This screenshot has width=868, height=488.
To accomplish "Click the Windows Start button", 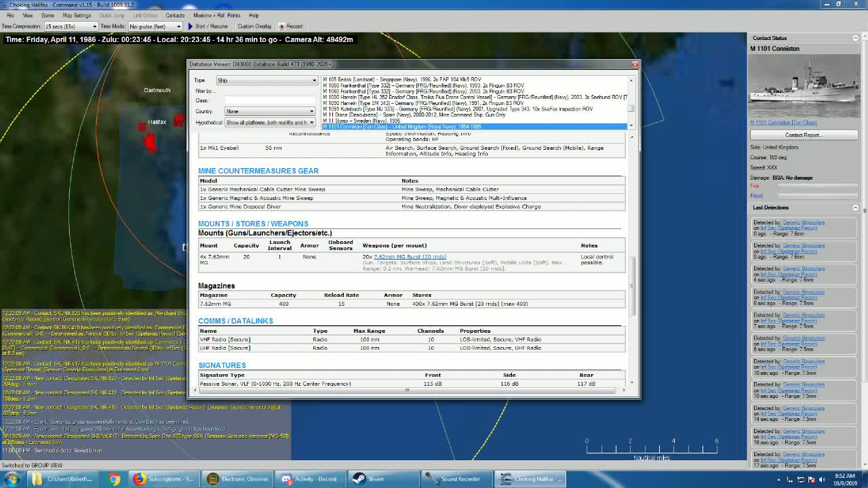I will [x=12, y=479].
